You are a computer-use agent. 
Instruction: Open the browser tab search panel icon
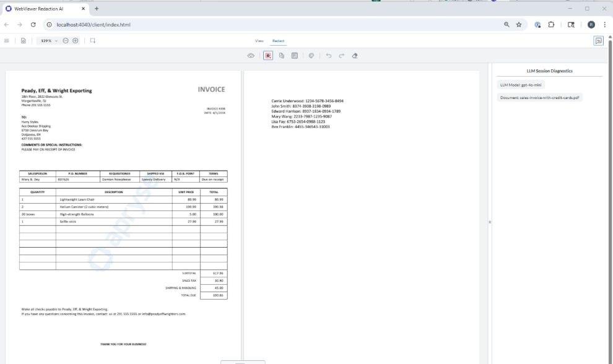click(x=571, y=25)
